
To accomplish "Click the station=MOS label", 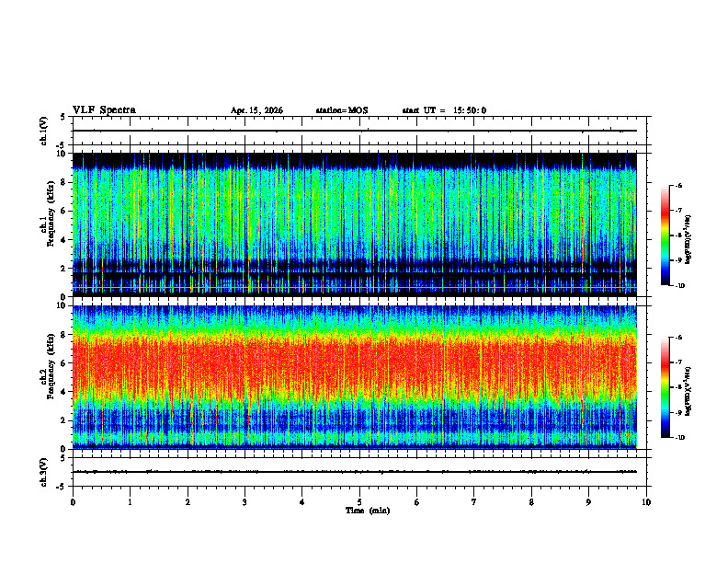I will (x=342, y=110).
